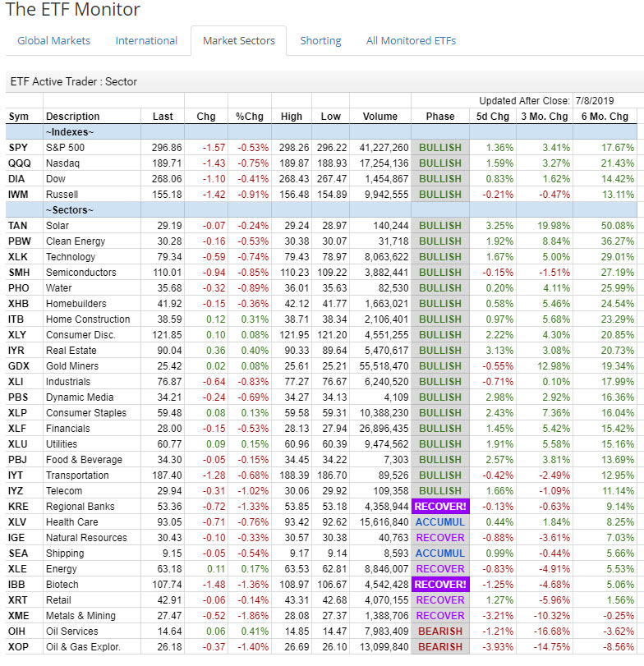Click the -1.86% change for XME
The image size is (644, 666).
253,616
